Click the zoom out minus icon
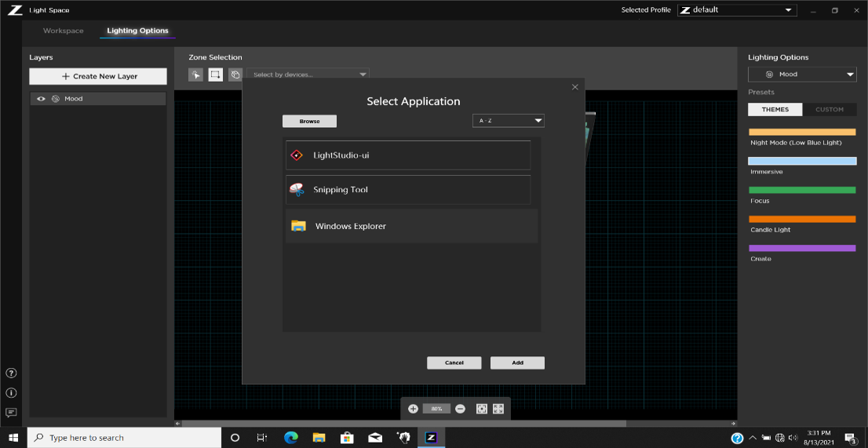Image resolution: width=868 pixels, height=448 pixels. 461,409
